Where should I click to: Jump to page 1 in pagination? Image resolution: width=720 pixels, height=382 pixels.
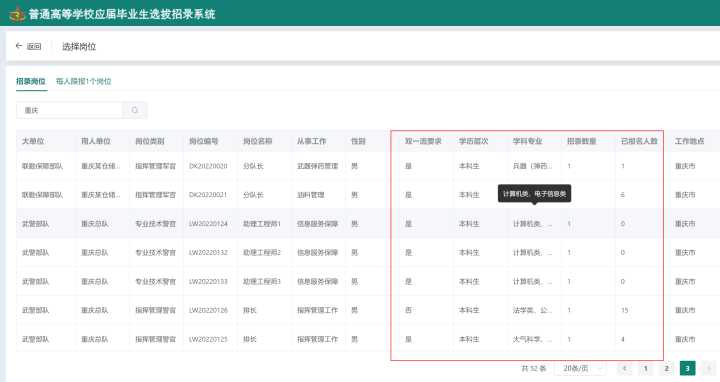point(645,368)
